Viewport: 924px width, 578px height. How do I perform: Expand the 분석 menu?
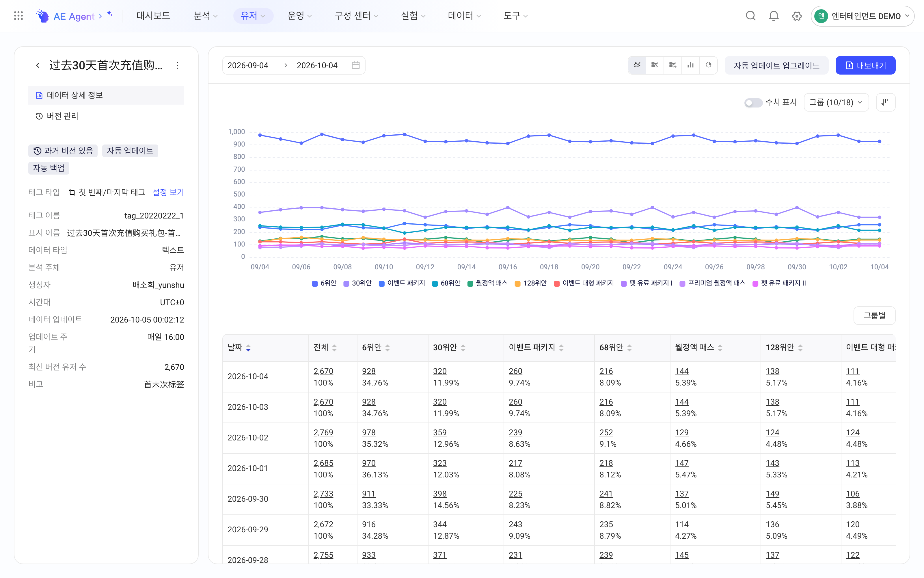pos(205,16)
